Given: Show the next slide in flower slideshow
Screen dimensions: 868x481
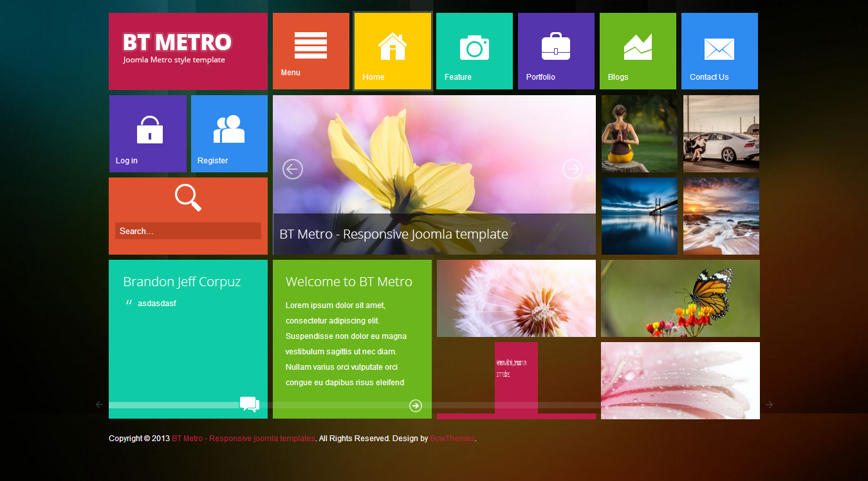Looking at the screenshot, I should click(x=572, y=169).
